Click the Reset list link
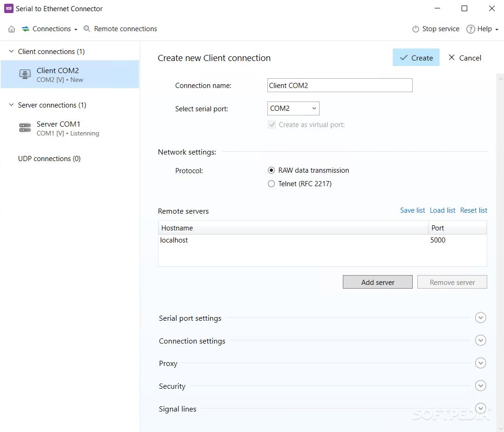Screen dimensions: 504x432 (473, 210)
